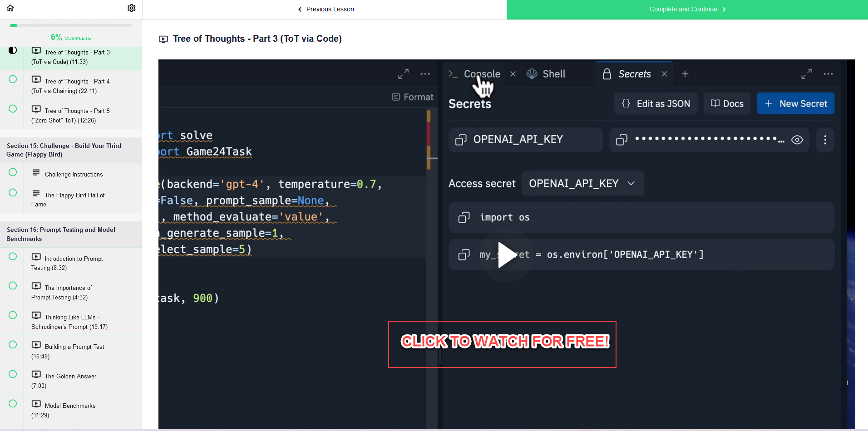Viewport: 868px width, 431px height.
Task: Go to the course home icon
Action: (x=10, y=8)
